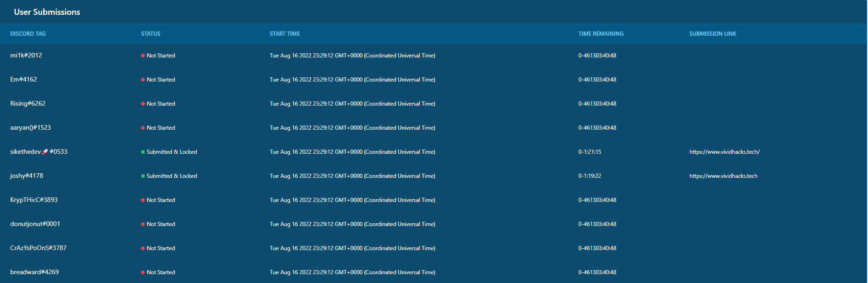Click Not Started status for CrAzYsPoOnS#3787
Image resolution: width=868 pixels, height=283 pixels.
click(x=158, y=248)
